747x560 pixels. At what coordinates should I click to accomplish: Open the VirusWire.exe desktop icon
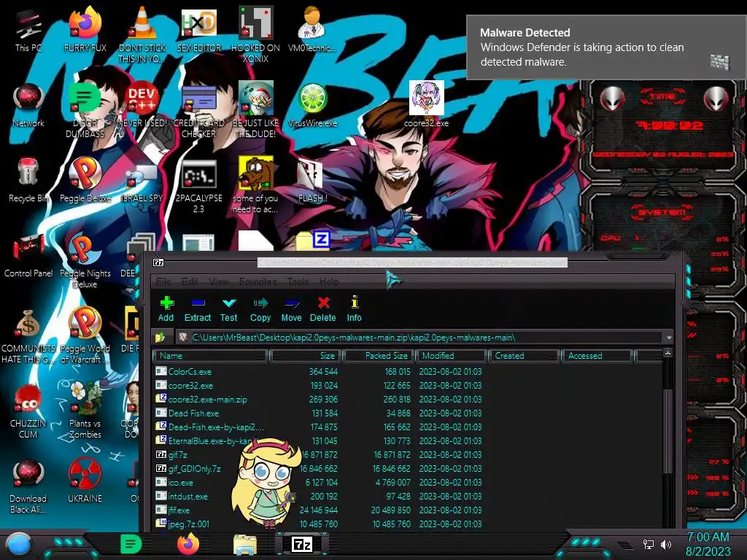coord(312,106)
